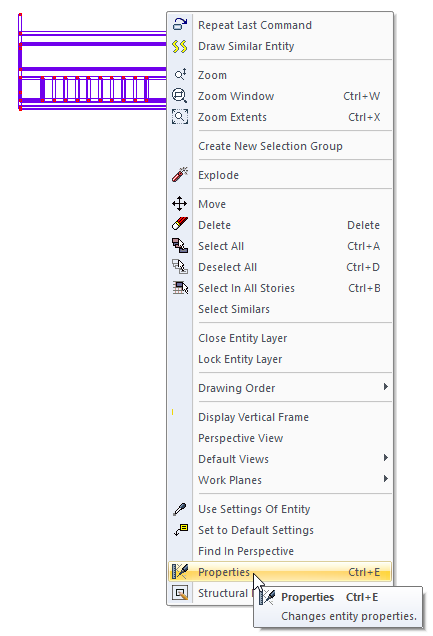Click the Use Settings Of Entity eyedropper icon
The image size is (433, 636).
180,509
